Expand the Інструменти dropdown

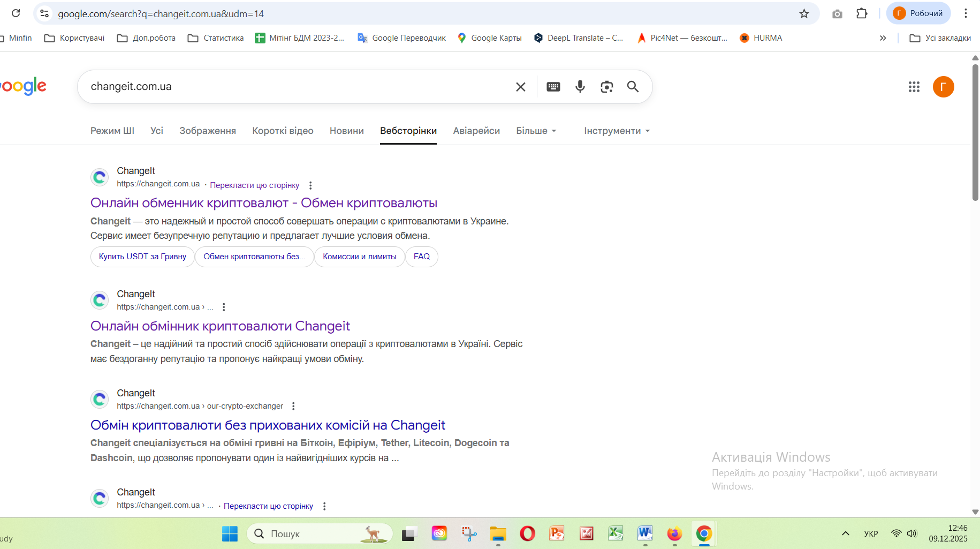tap(617, 131)
